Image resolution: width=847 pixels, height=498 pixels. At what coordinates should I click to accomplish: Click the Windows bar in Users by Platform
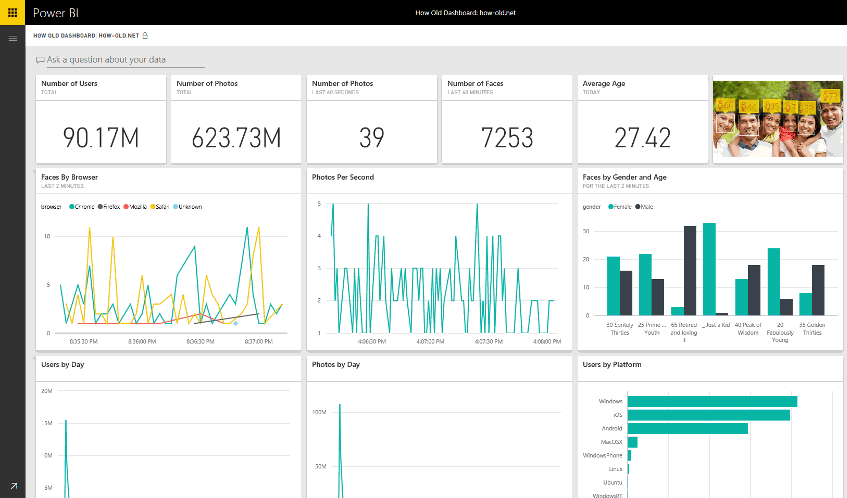click(711, 401)
